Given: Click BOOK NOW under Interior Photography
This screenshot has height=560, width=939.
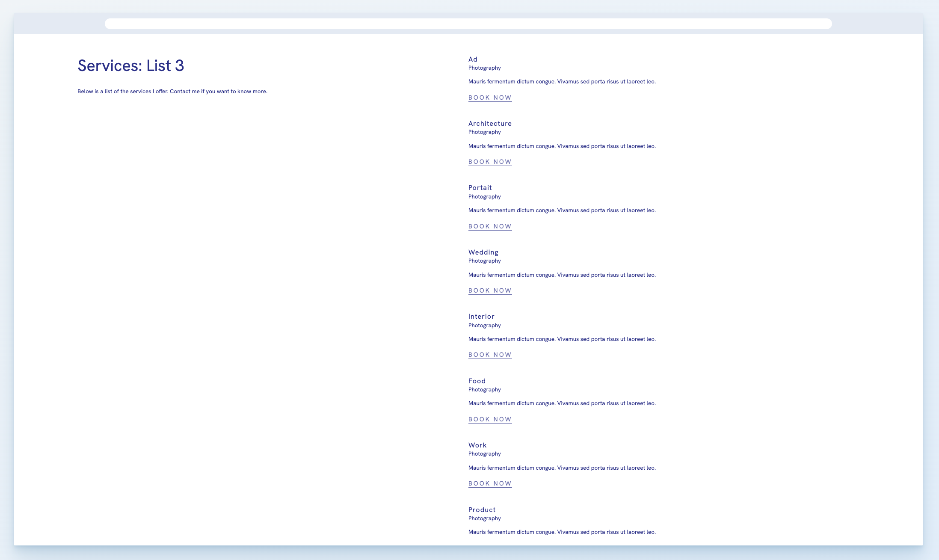Looking at the screenshot, I should tap(490, 355).
